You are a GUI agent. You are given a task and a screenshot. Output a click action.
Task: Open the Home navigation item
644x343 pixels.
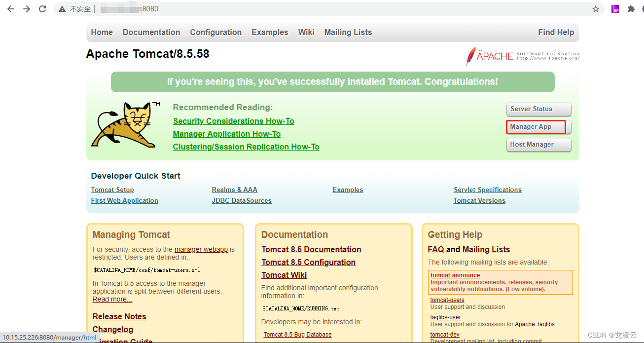(x=102, y=33)
